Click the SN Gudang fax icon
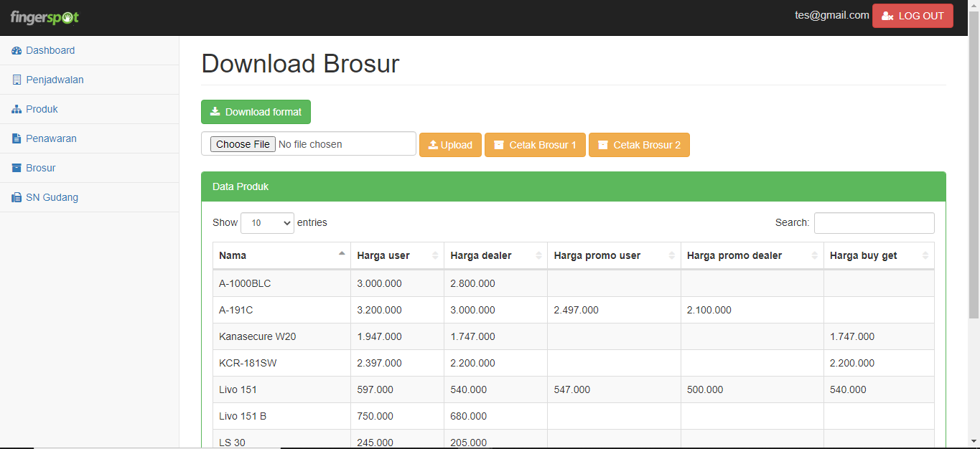Image resolution: width=980 pixels, height=449 pixels. (17, 197)
